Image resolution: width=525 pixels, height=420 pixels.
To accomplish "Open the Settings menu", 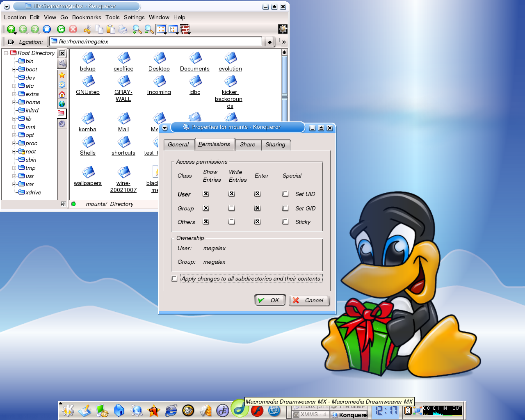I will click(134, 17).
